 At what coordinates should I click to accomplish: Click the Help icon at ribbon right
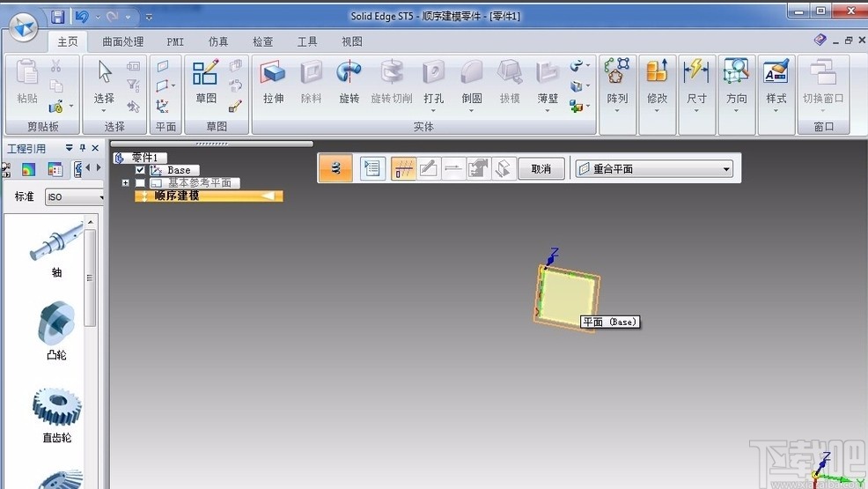tap(820, 40)
